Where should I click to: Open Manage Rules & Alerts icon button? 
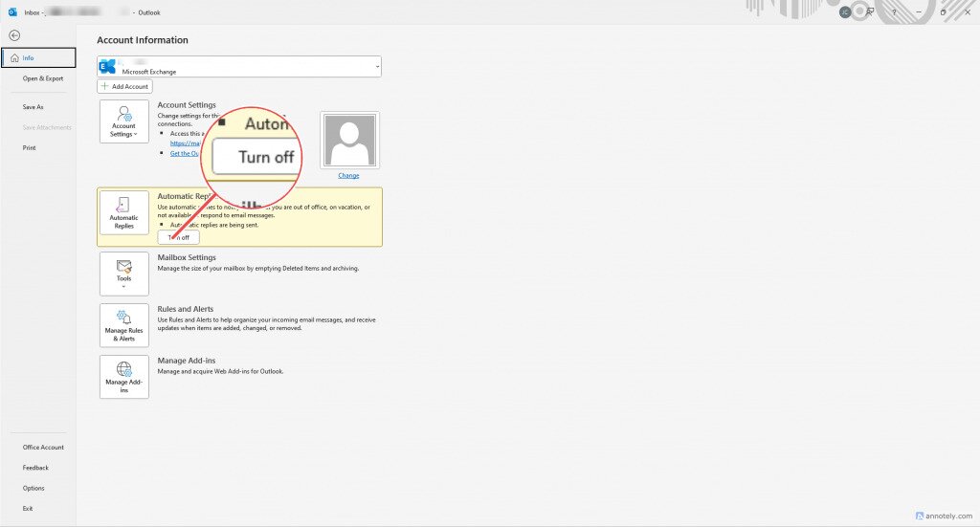click(123, 325)
